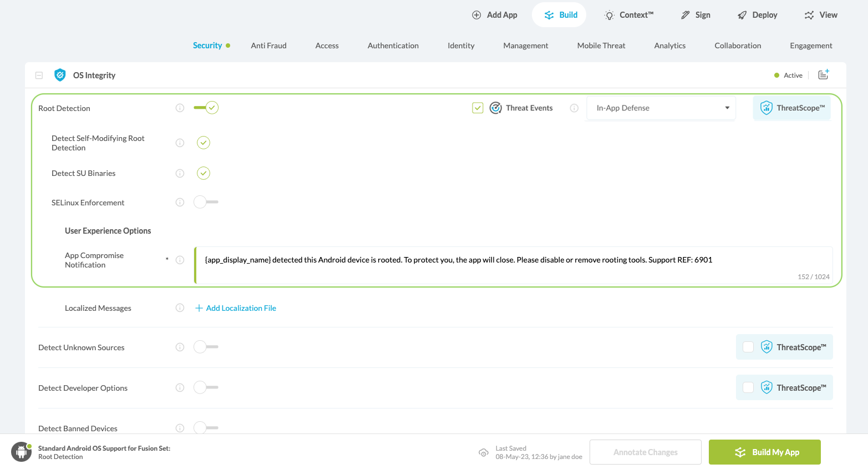Click the Root Detection info icon
This screenshot has width=868, height=469.
(x=180, y=108)
